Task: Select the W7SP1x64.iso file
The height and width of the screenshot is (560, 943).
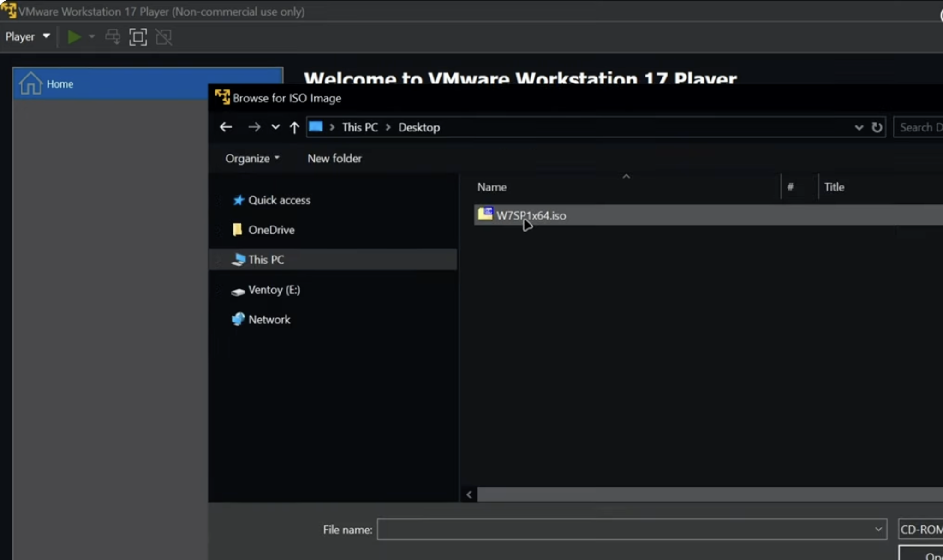Action: [x=708, y=215]
